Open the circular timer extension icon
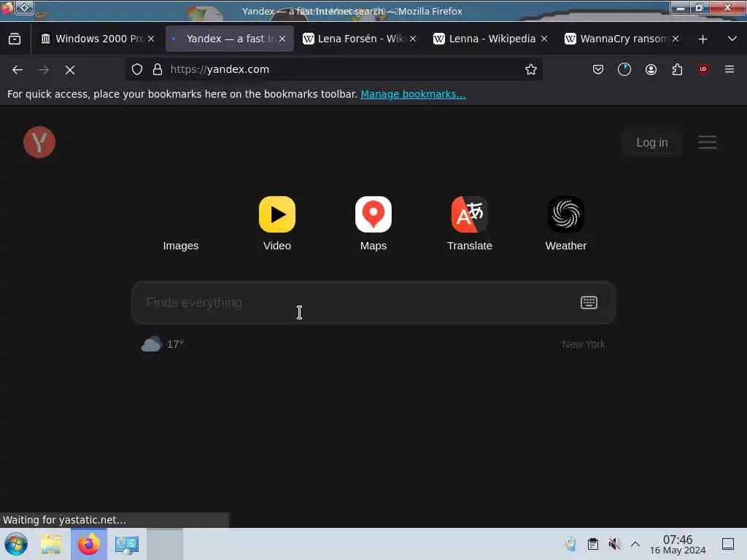The height and width of the screenshot is (560, 747). pos(624,69)
